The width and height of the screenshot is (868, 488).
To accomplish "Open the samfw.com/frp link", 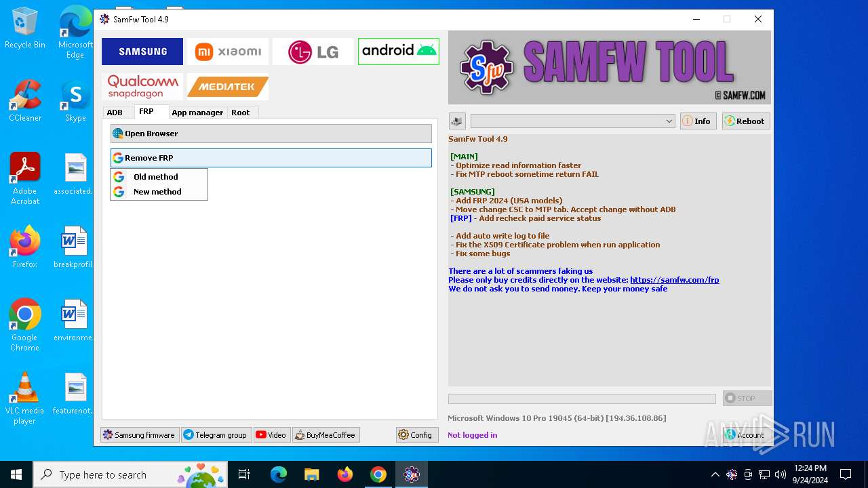I will point(674,280).
